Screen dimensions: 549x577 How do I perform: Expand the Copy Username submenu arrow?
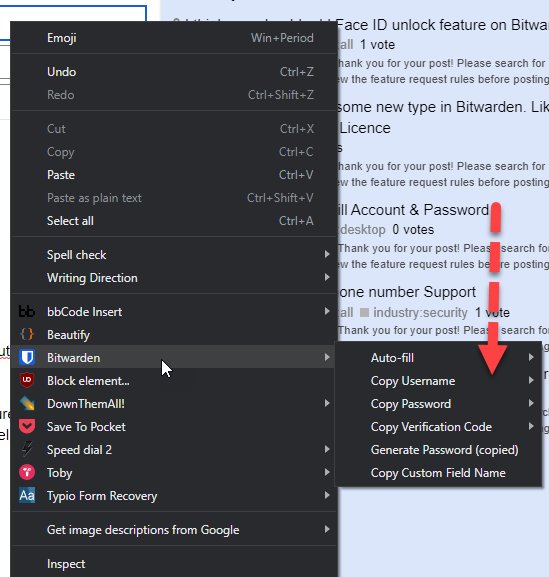coord(531,380)
